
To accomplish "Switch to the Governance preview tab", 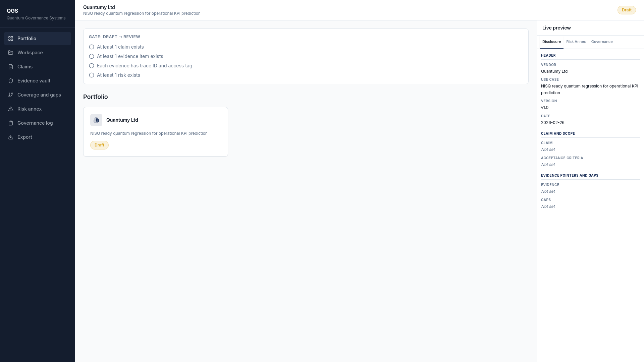I will (602, 42).
